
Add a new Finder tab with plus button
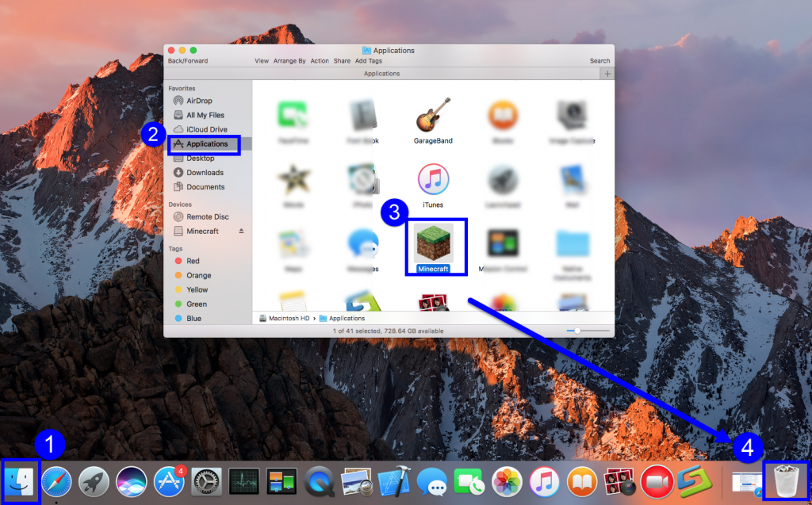607,74
